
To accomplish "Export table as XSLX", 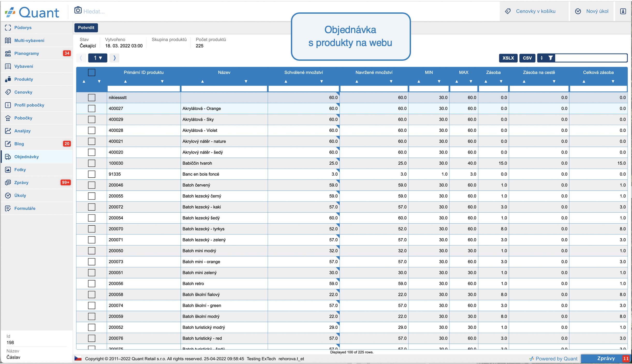I will (508, 58).
